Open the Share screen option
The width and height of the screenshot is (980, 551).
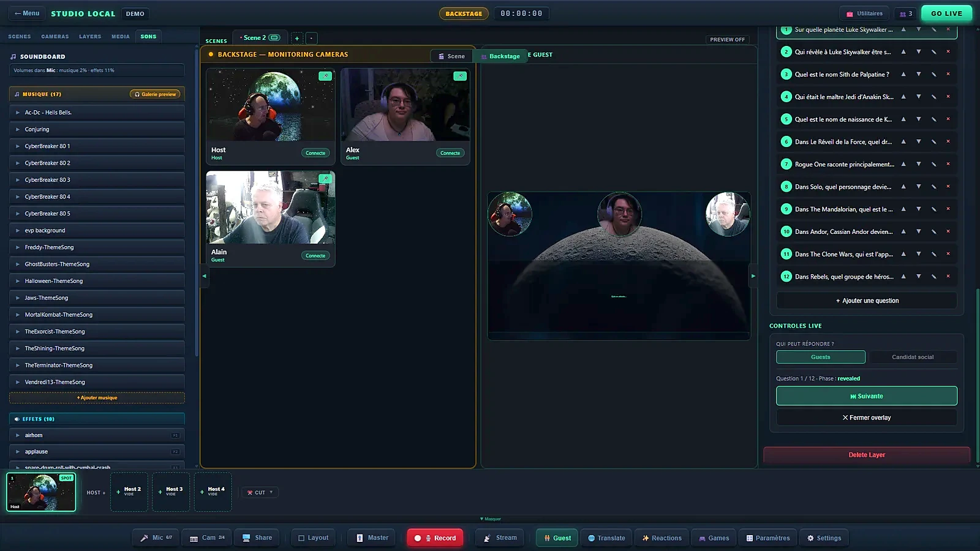click(257, 538)
